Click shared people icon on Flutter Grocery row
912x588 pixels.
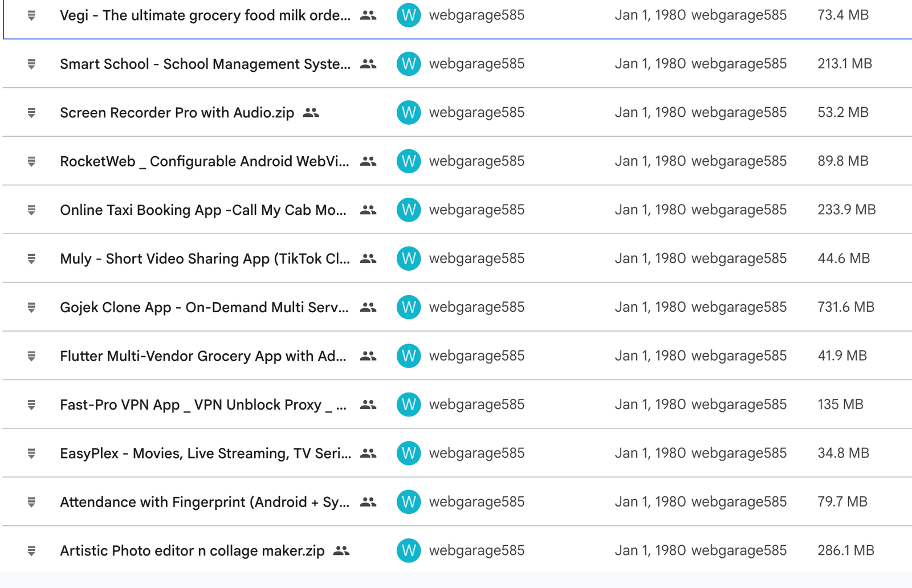click(x=368, y=356)
